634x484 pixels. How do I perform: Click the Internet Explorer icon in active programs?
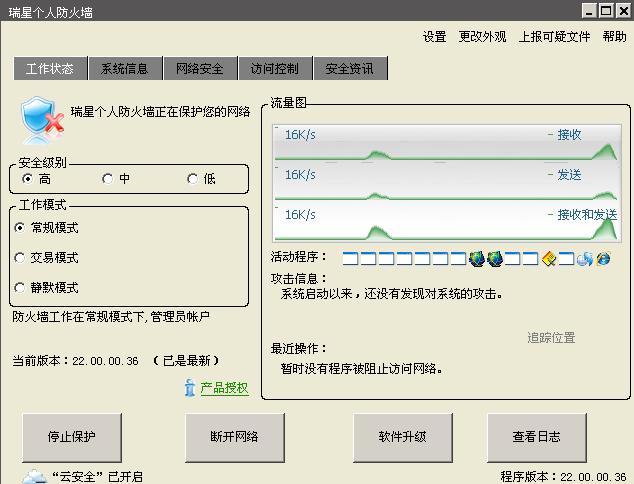pos(602,259)
